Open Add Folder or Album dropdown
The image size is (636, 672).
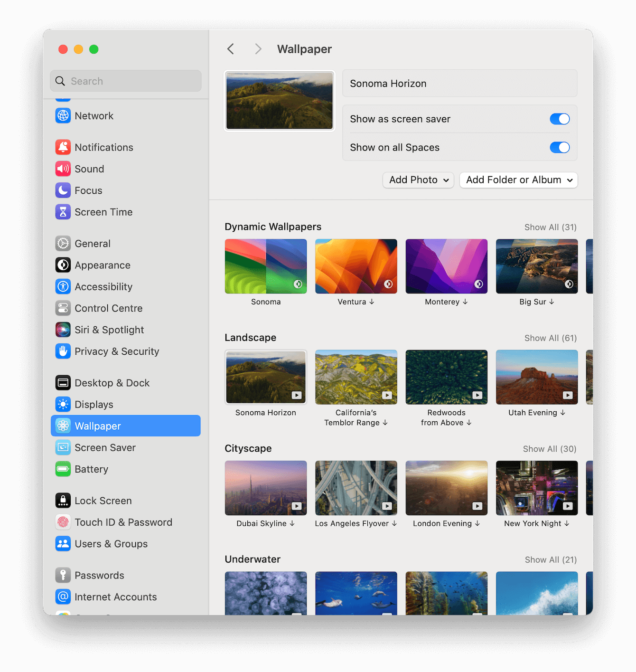point(518,180)
